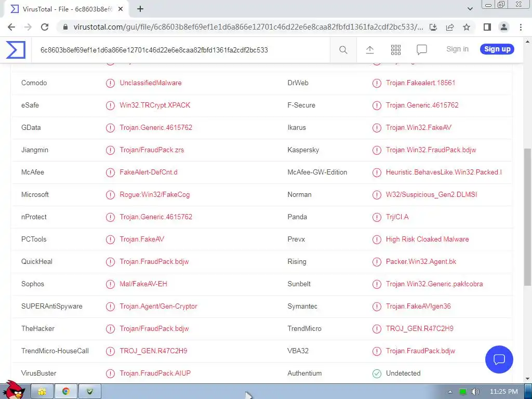Reload the page
This screenshot has height=399, width=532.
click(x=45, y=27)
